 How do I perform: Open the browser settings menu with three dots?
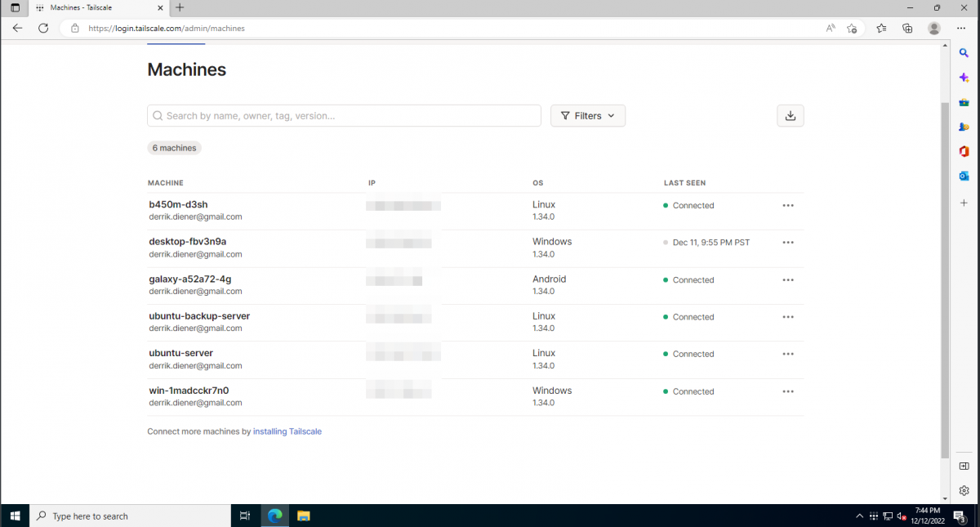pos(960,28)
